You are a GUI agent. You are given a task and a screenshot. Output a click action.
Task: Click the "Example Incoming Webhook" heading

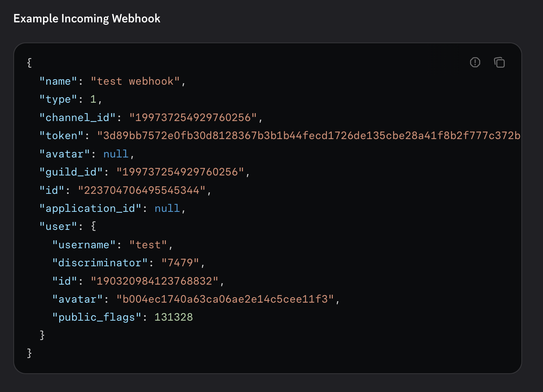[x=87, y=18]
